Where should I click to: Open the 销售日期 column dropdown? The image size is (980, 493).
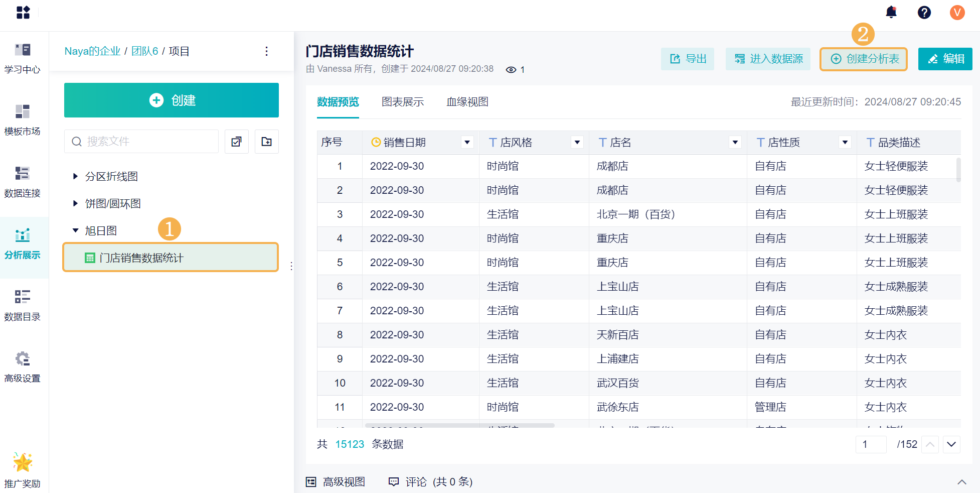pos(467,143)
